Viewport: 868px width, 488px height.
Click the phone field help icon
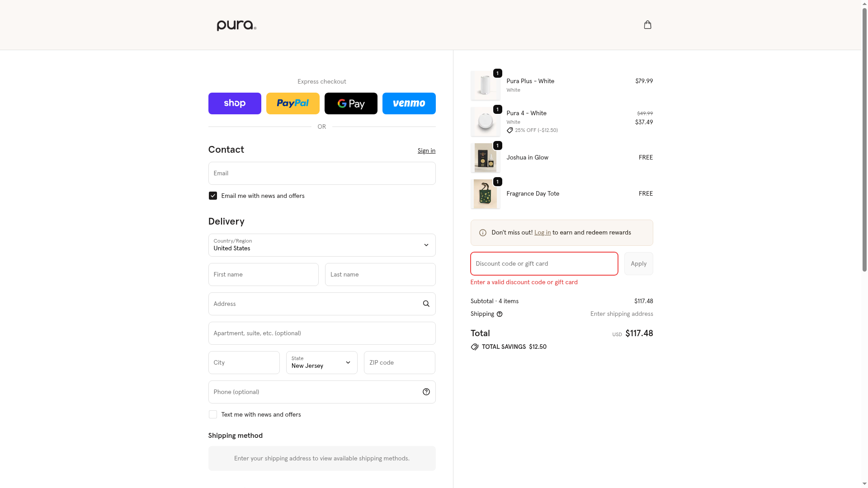click(426, 392)
